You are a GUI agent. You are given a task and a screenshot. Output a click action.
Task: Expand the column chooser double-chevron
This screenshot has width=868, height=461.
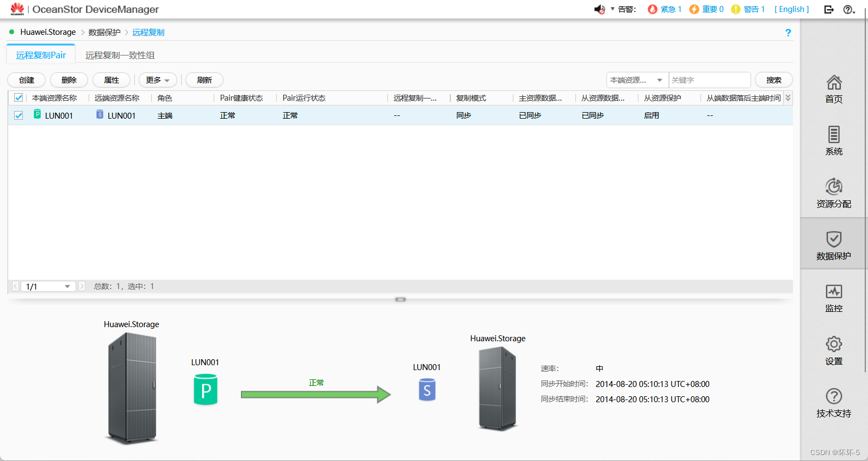point(788,98)
